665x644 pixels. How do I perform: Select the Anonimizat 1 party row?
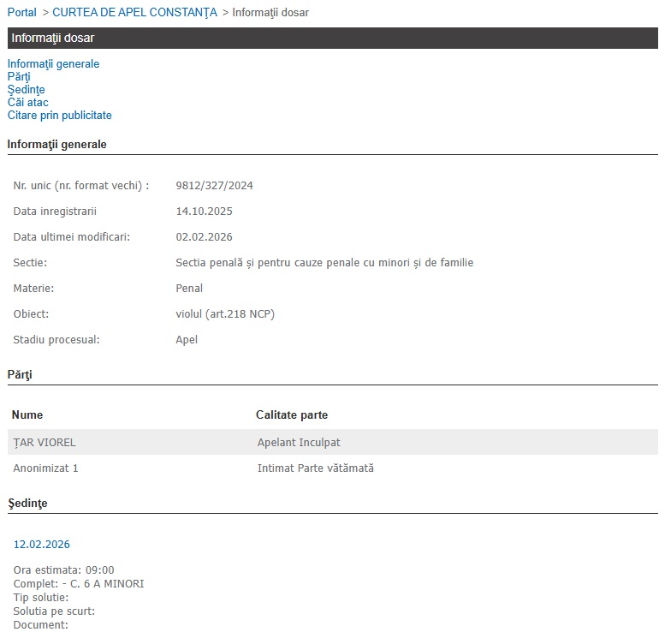[46, 468]
